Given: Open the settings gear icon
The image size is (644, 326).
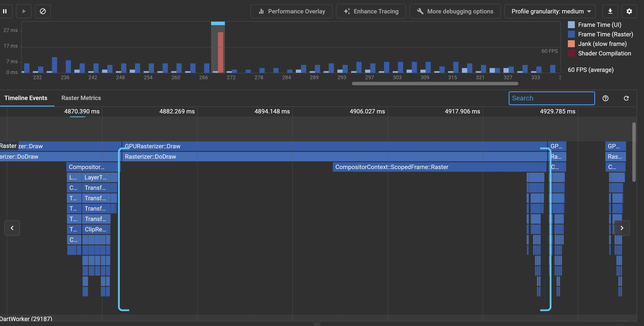Looking at the screenshot, I should coord(629,11).
